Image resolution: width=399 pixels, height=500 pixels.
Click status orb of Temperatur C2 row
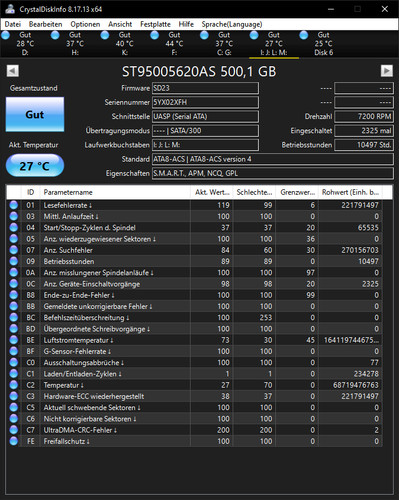tap(14, 385)
